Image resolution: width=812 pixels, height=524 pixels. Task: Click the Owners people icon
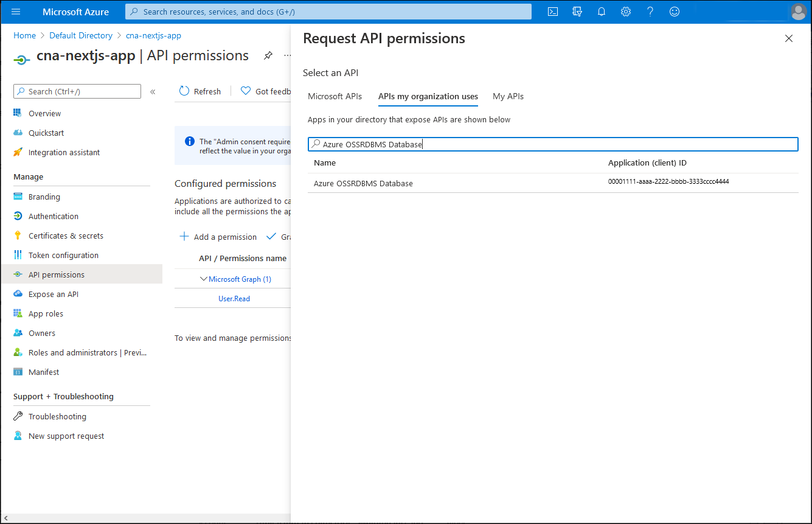pyautogui.click(x=18, y=333)
